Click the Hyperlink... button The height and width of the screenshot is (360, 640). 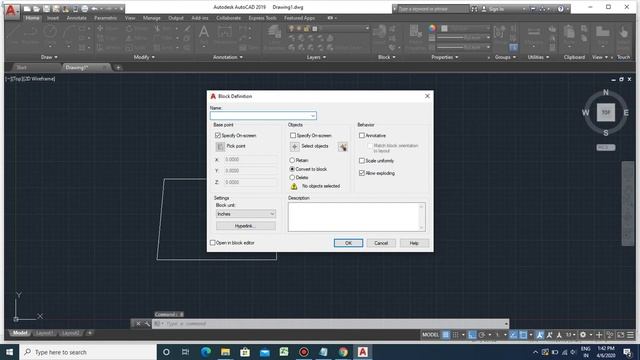coord(246,226)
